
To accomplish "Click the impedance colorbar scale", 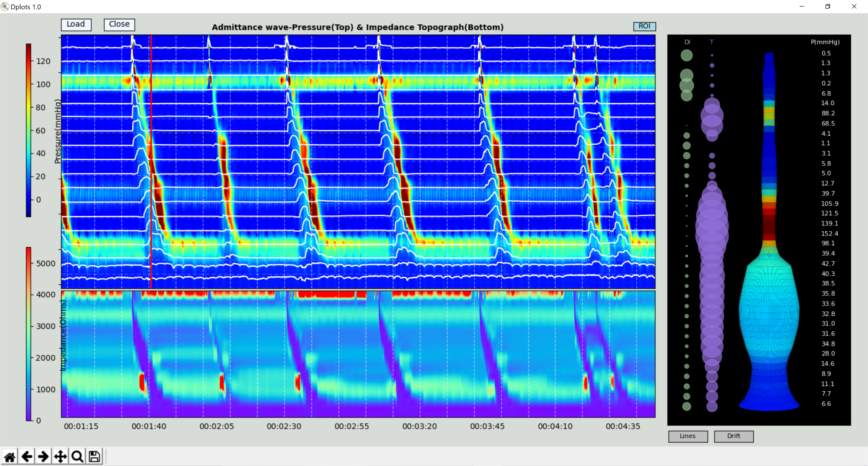I will tap(29, 334).
